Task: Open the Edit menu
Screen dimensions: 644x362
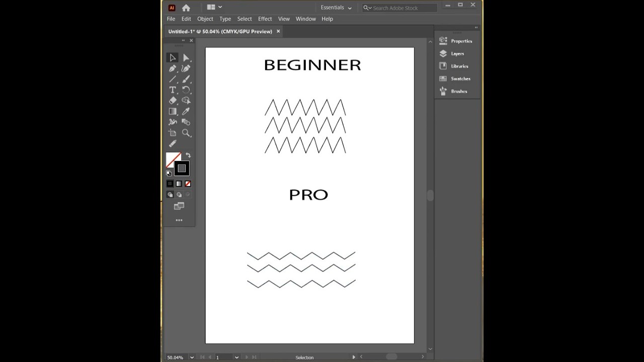Action: (x=186, y=19)
